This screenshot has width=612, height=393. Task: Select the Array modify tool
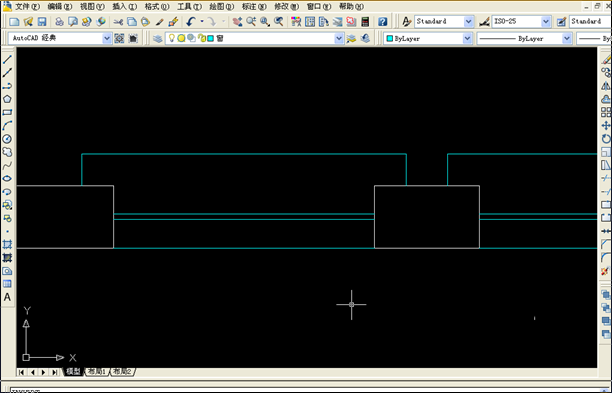[x=606, y=112]
